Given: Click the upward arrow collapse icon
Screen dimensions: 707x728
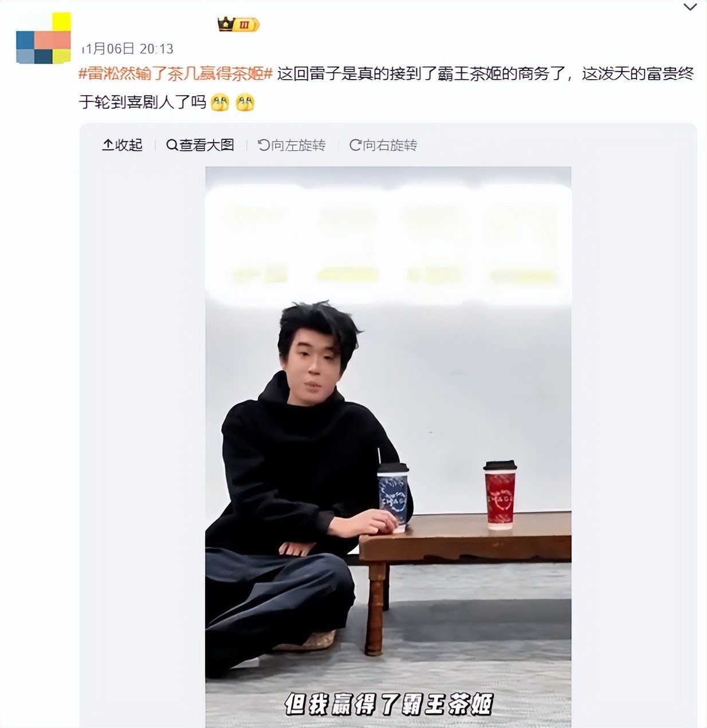Looking at the screenshot, I should pos(108,145).
